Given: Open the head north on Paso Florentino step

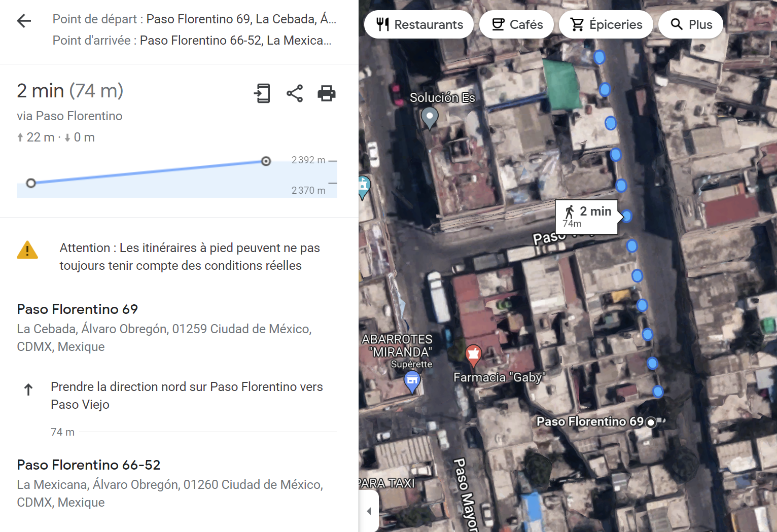Looking at the screenshot, I should pos(187,396).
